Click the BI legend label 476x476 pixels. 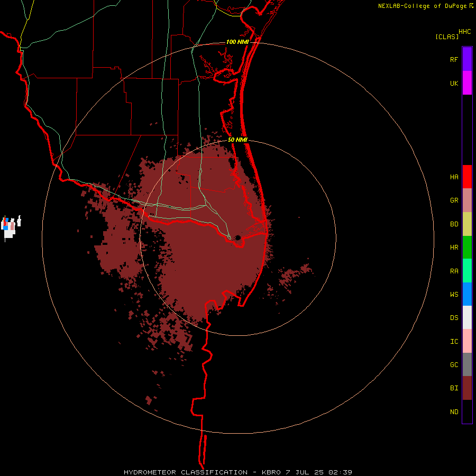point(454,388)
